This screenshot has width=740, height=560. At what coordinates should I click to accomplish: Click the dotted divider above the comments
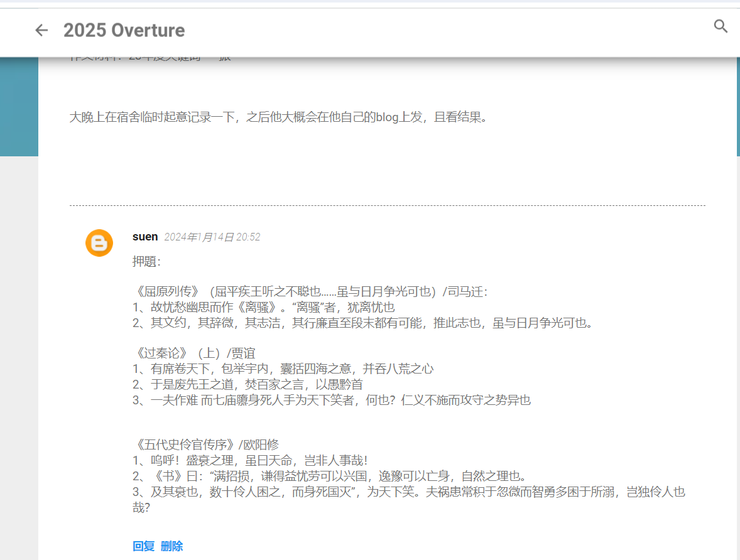387,205
